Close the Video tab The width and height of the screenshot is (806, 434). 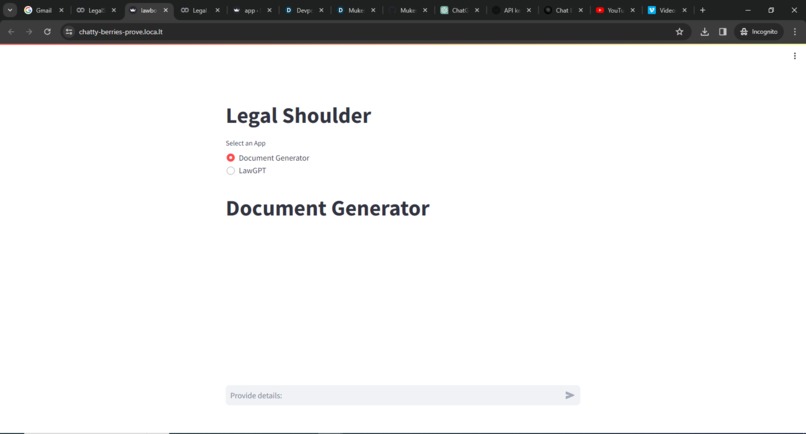pos(685,10)
